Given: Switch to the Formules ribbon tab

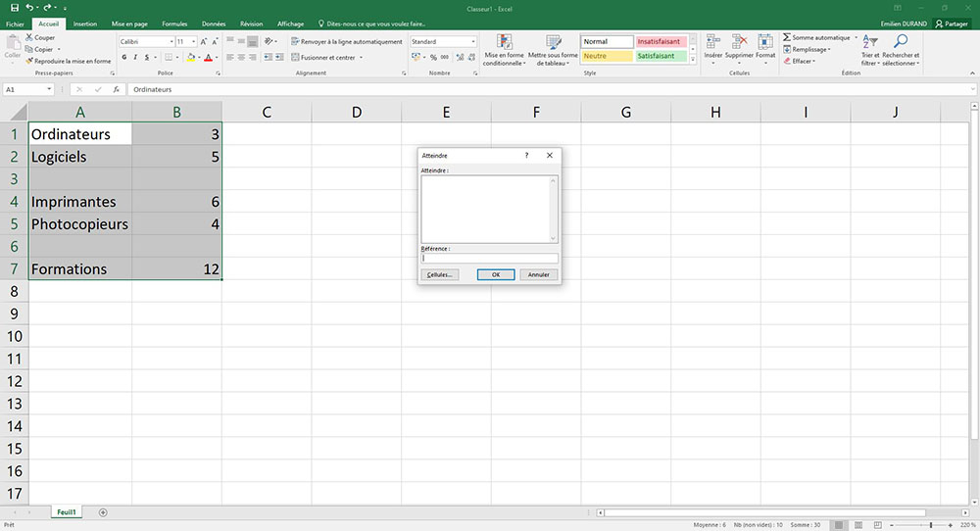Looking at the screenshot, I should tap(175, 24).
